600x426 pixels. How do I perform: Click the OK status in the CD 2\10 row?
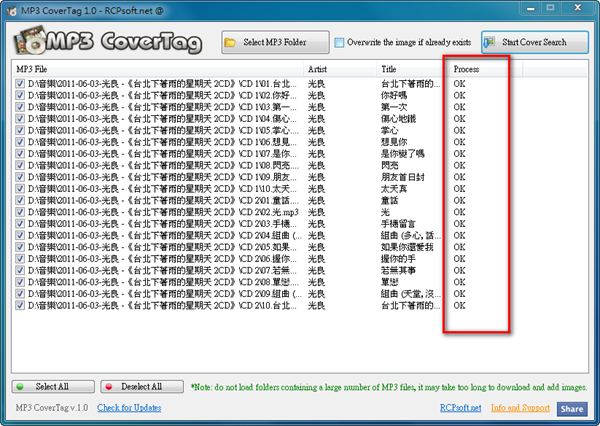(460, 305)
